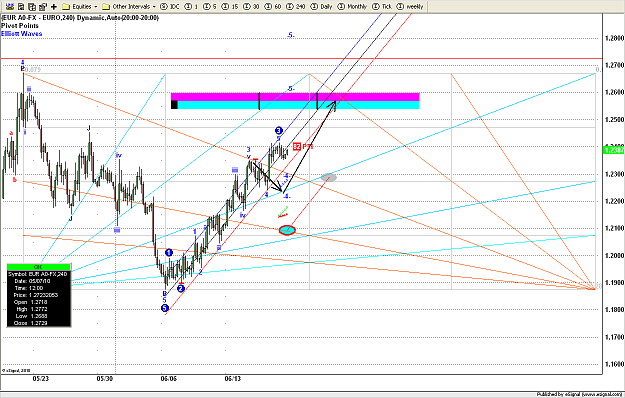This screenshot has height=398, width=625.
Task: Click the 1.1800 price axis label
Action: point(614,310)
